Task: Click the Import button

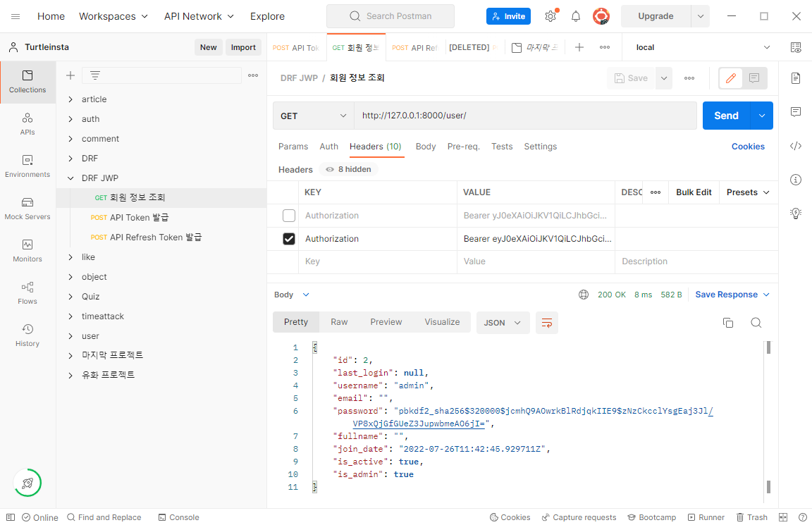Action: pyautogui.click(x=243, y=48)
